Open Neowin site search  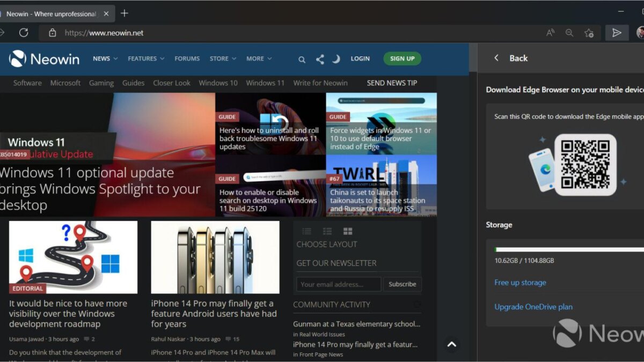click(302, 59)
